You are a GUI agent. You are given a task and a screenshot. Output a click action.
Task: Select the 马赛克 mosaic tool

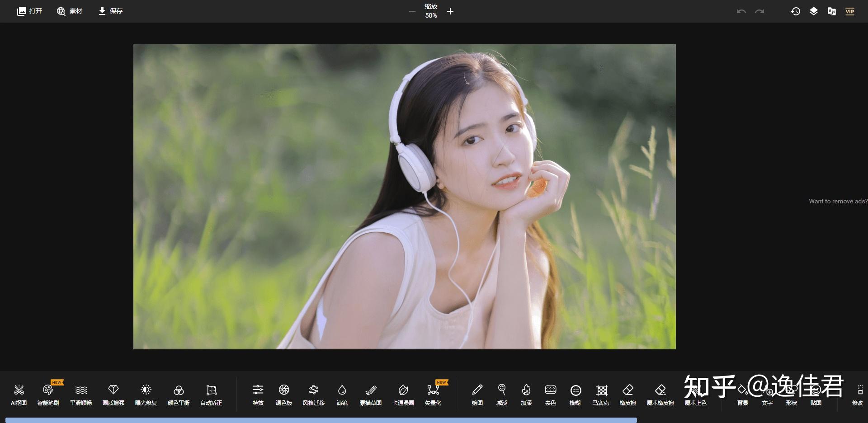(601, 395)
